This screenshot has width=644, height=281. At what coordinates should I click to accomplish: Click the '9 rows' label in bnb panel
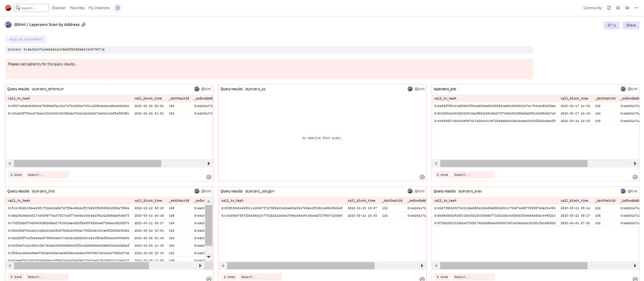[x=16, y=277]
